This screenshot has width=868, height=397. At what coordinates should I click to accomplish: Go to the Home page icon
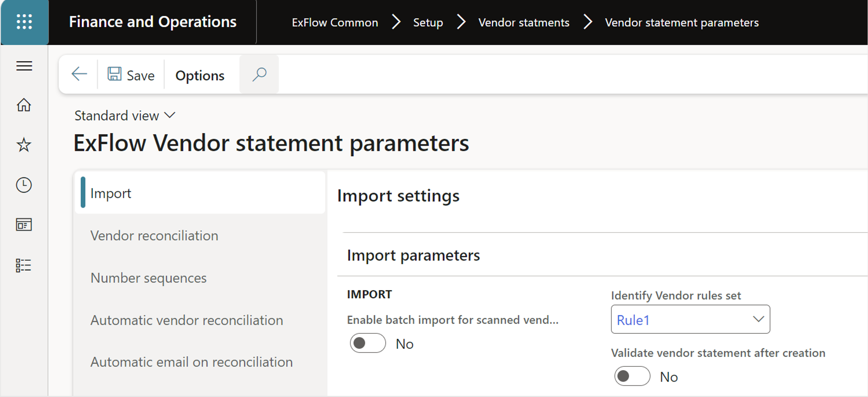[x=24, y=105]
